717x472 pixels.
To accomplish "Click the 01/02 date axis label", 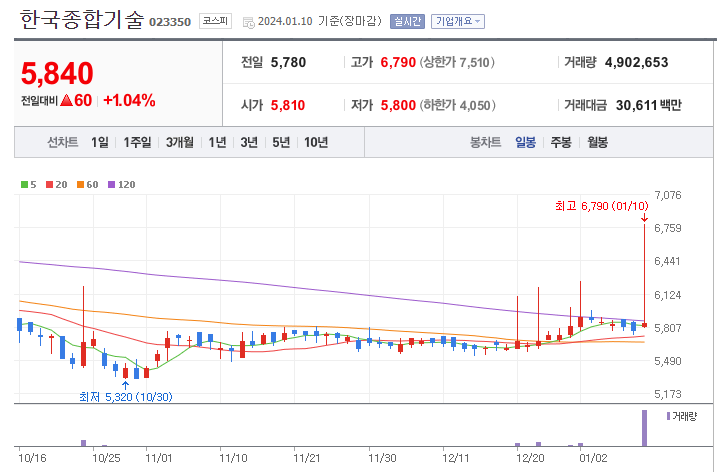I will tap(593, 458).
